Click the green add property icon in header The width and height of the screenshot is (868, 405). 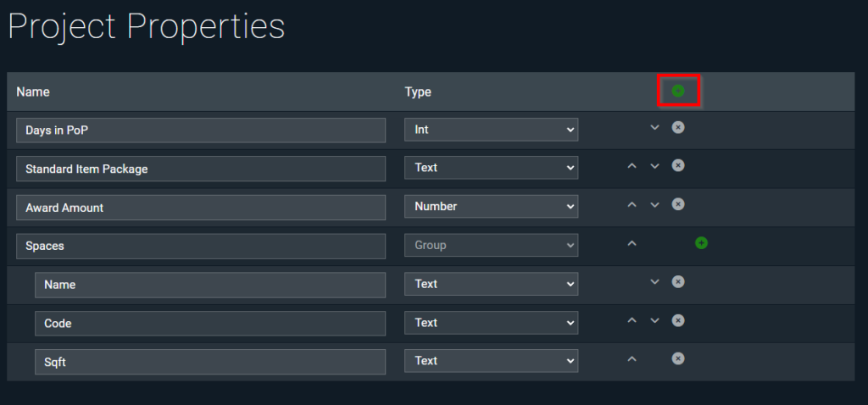pos(678,91)
